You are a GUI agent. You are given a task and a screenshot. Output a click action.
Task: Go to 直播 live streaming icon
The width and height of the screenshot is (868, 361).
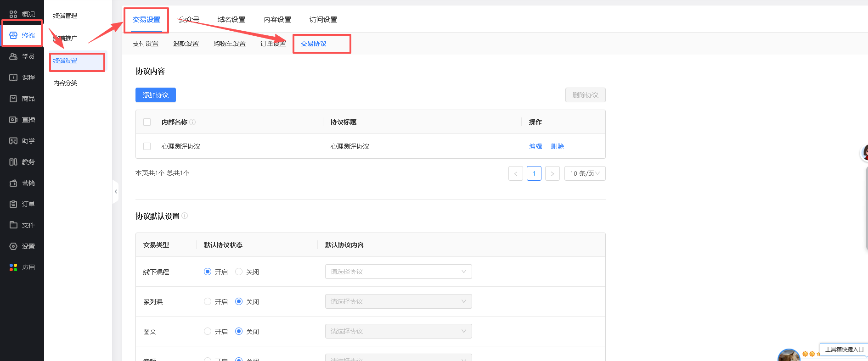[x=13, y=120]
